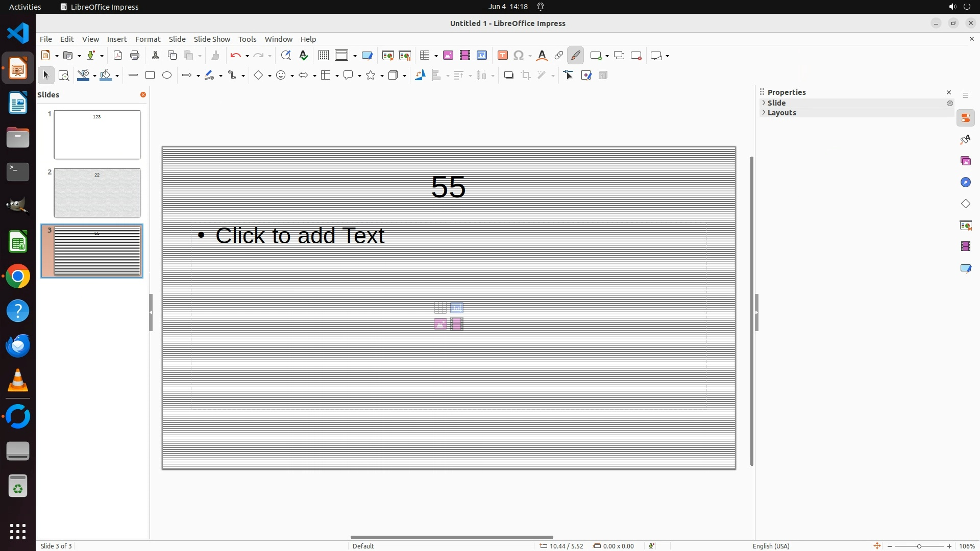
Task: Open the Navigator sidebar icon
Action: (x=965, y=183)
